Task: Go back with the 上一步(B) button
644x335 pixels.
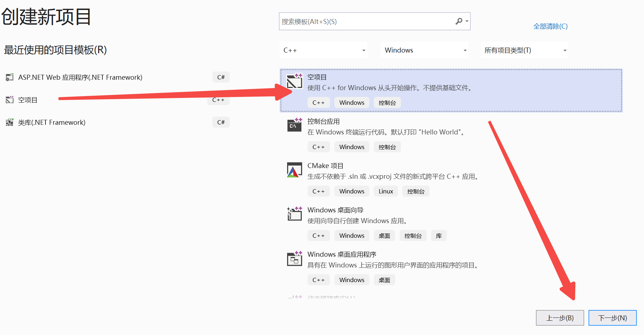Action: [x=560, y=318]
